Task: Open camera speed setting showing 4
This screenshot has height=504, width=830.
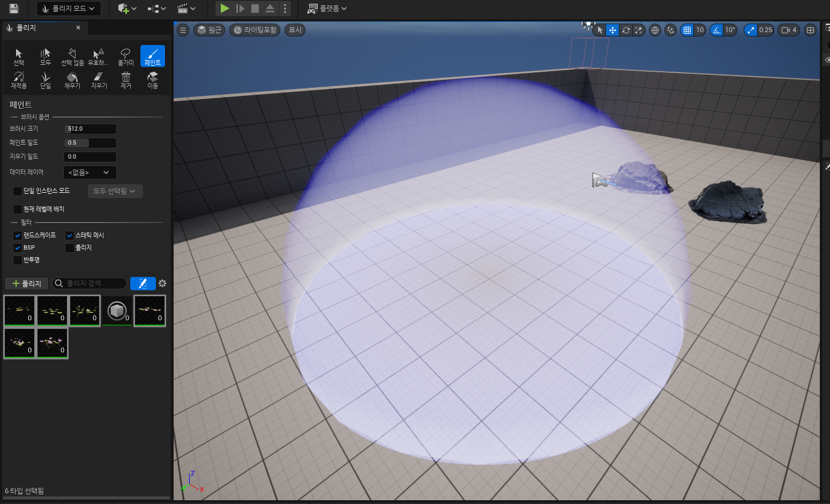Action: point(789,30)
